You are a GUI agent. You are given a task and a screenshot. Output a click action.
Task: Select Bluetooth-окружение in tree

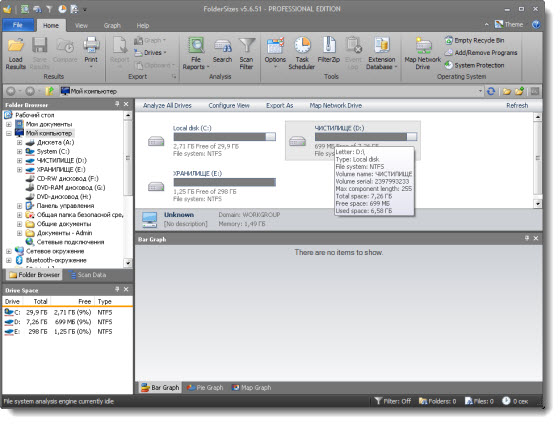click(x=56, y=260)
